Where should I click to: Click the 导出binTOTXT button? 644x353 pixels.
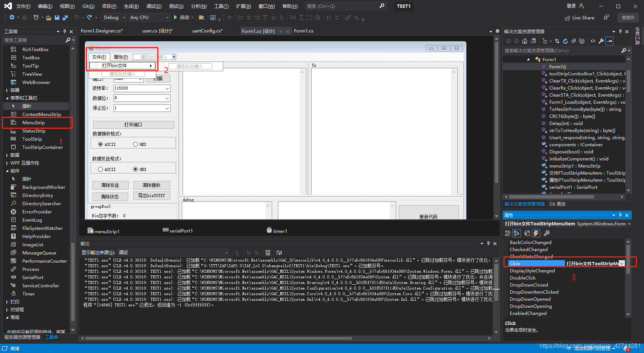click(152, 196)
